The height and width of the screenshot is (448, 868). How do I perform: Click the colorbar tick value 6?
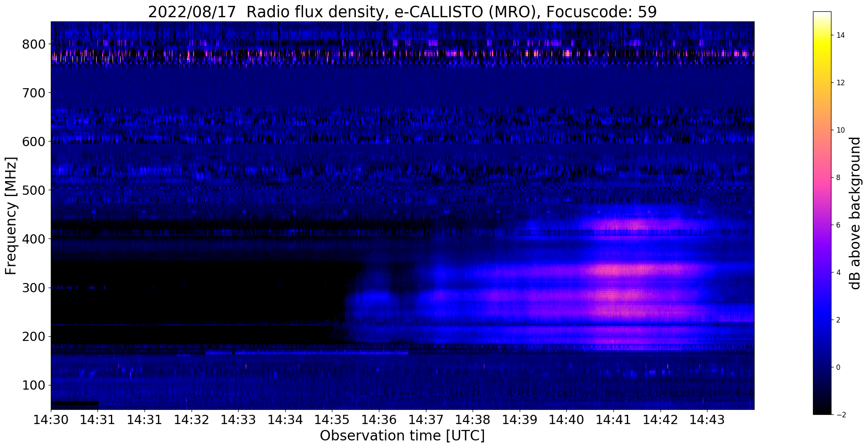click(x=838, y=225)
